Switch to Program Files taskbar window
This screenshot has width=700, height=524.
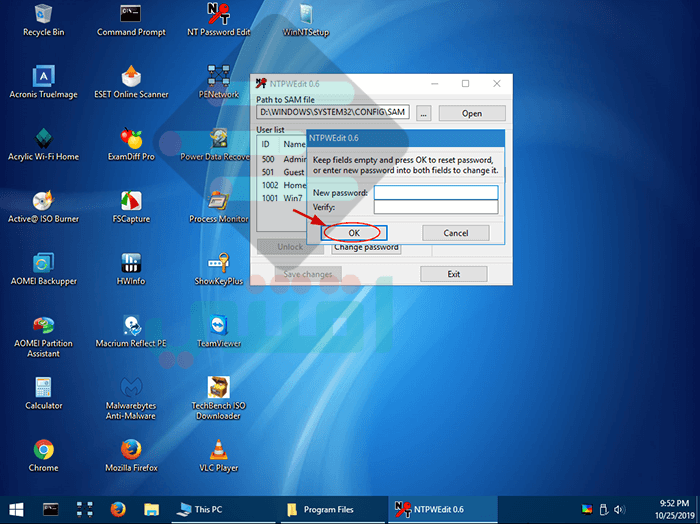pos(333,509)
